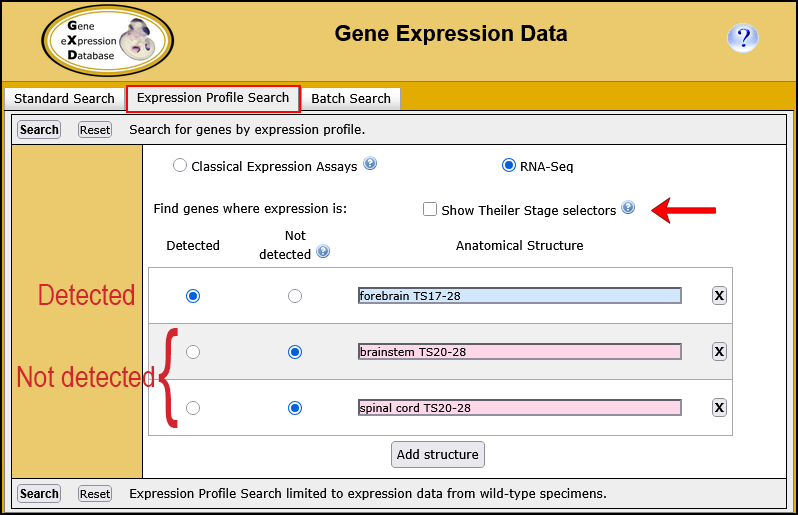Click help icon next to Theiler Stage selectors
This screenshot has height=515, width=798.
[628, 208]
